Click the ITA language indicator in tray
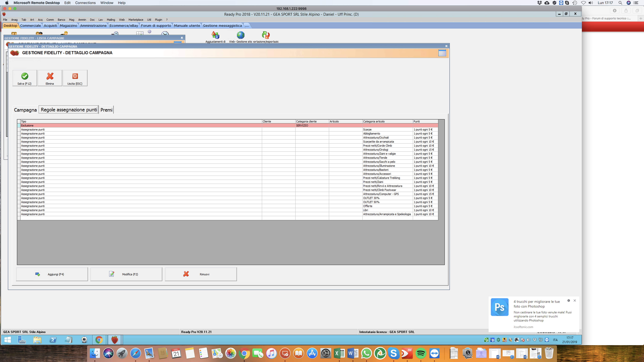644x362 pixels. tap(555, 340)
